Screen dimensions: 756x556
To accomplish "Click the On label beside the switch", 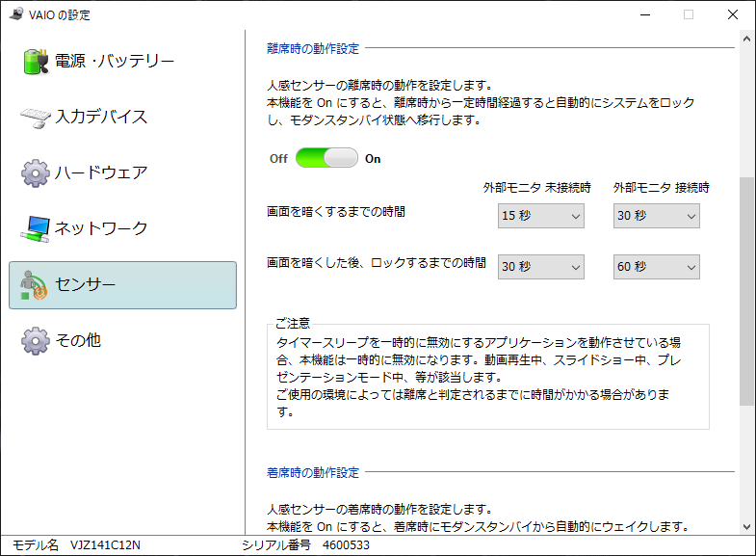I will point(373,159).
